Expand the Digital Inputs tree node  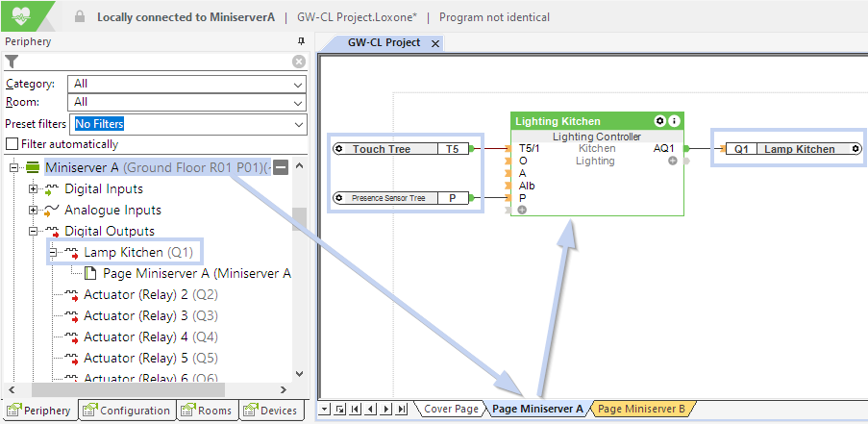pos(34,189)
